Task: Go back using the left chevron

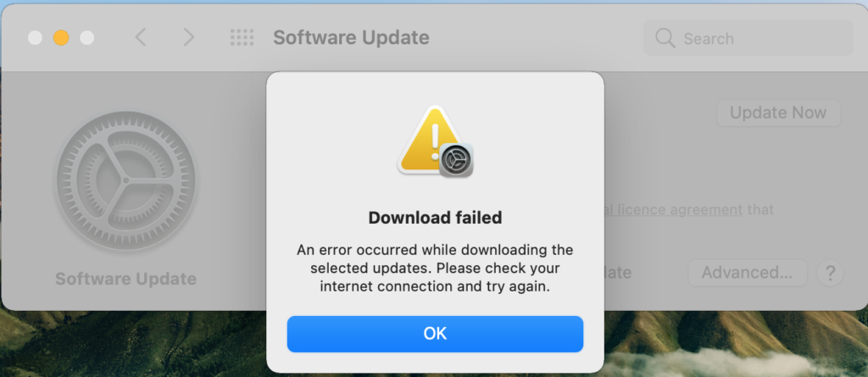Action: pos(141,37)
